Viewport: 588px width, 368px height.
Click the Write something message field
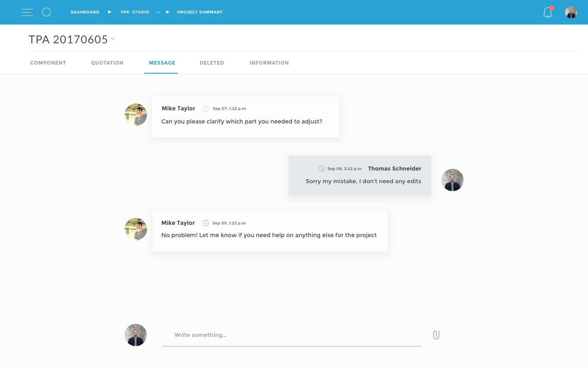click(x=292, y=335)
